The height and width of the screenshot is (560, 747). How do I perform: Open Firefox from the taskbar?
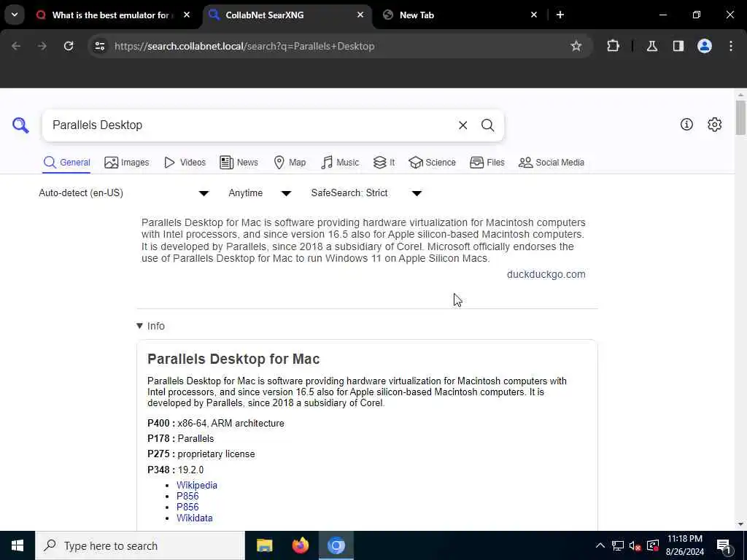coord(300,545)
